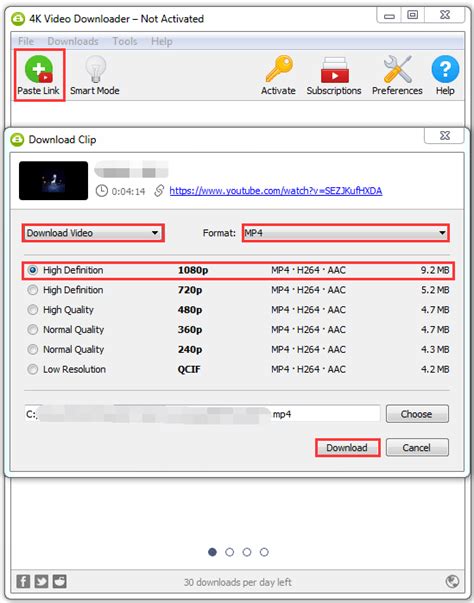Click the Download button
This screenshot has height=603, width=474.
pyautogui.click(x=347, y=448)
